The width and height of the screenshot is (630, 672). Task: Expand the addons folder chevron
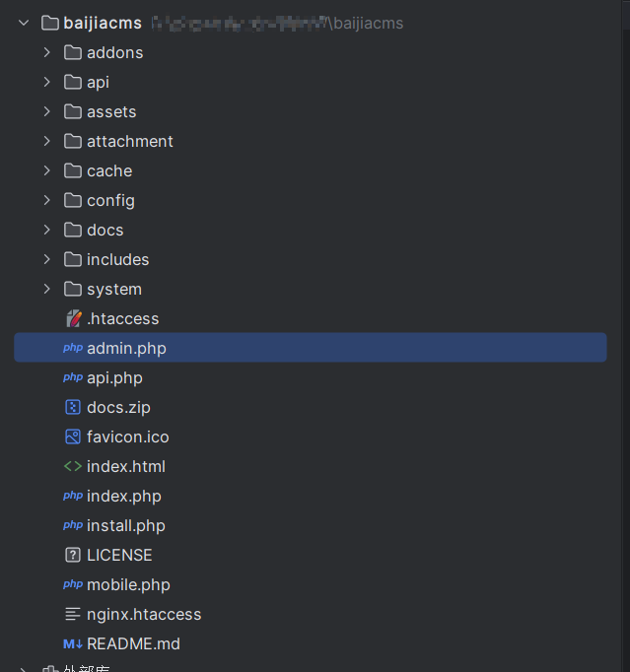tap(47, 52)
